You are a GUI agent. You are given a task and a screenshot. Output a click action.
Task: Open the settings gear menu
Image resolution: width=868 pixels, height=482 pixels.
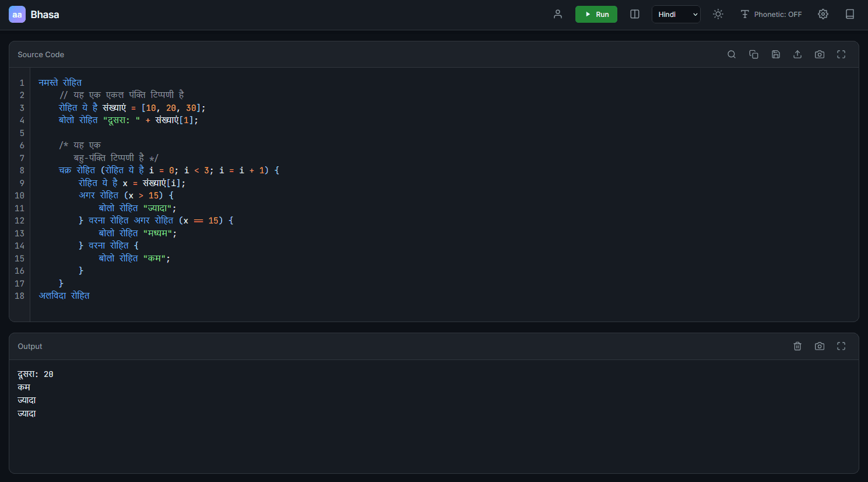(823, 14)
